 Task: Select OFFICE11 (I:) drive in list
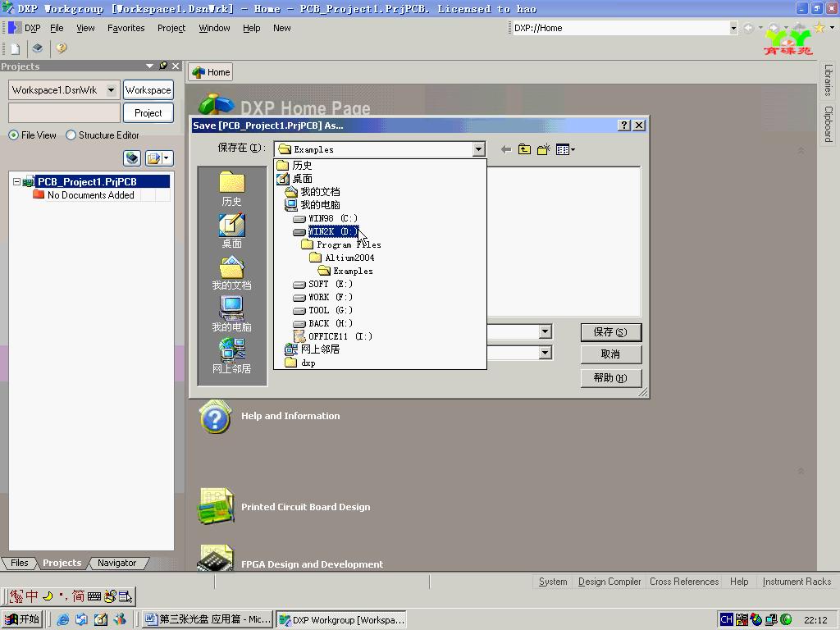click(x=333, y=336)
